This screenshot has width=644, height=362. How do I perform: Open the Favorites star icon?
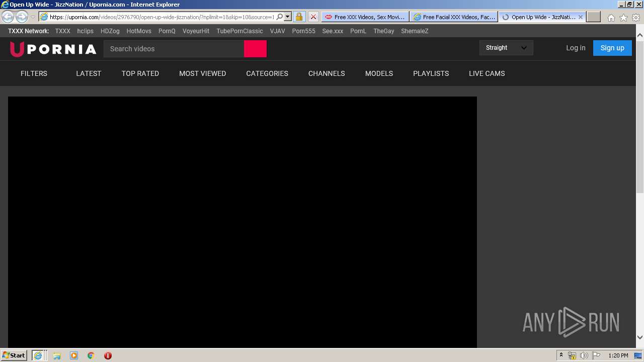click(x=623, y=18)
